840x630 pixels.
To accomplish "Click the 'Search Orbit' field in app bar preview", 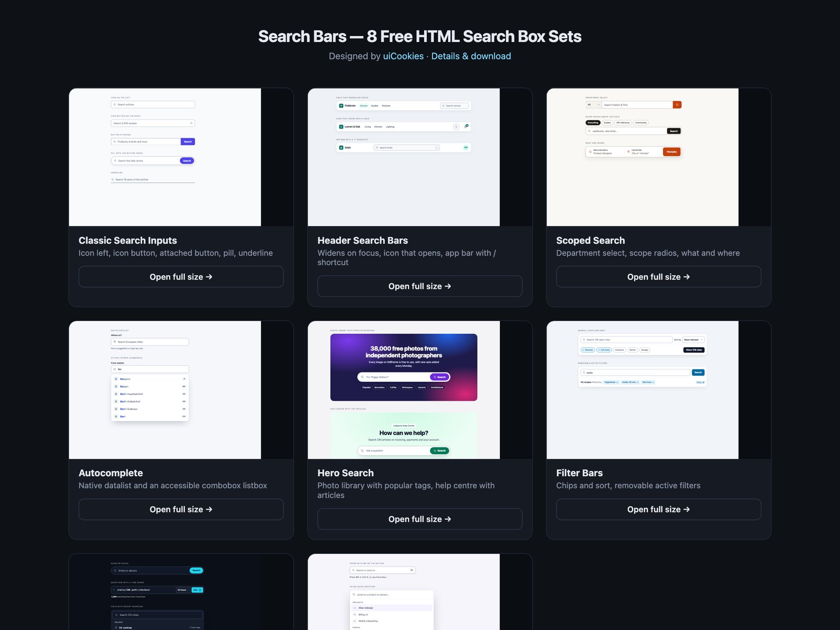I will [x=407, y=147].
